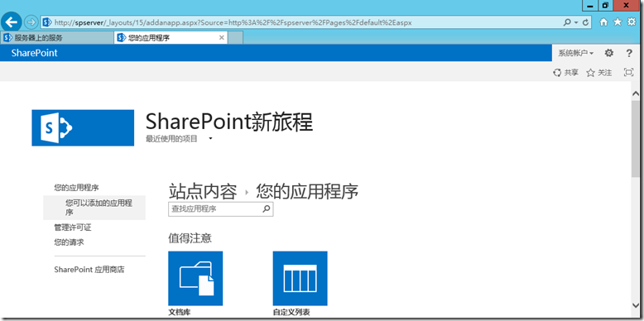
Task: Select 您的应用程序 in left navigation
Action: click(76, 188)
